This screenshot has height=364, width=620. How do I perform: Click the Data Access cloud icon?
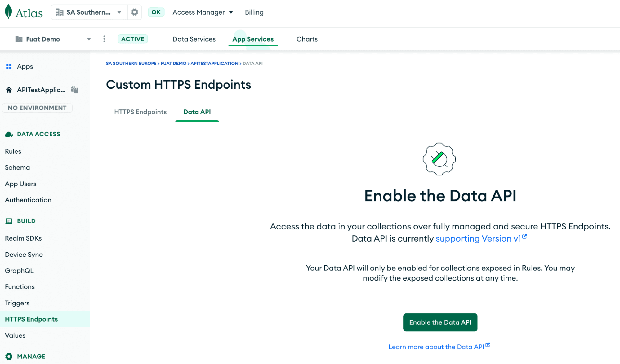tap(9, 134)
